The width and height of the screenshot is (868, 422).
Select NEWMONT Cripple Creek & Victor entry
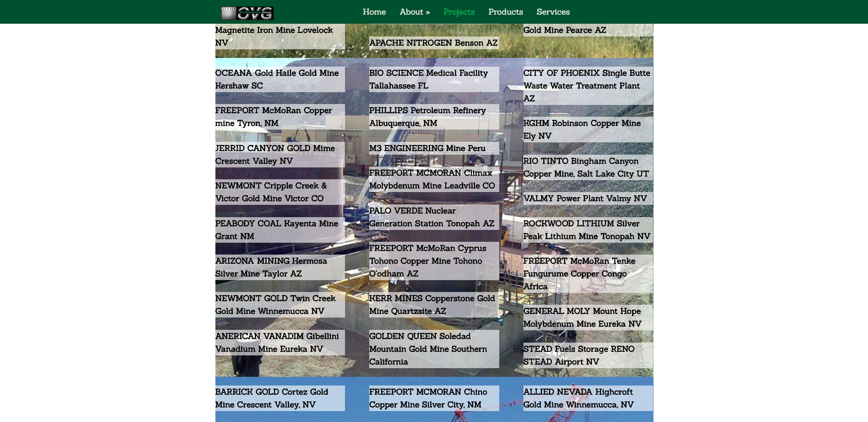pyautogui.click(x=280, y=192)
